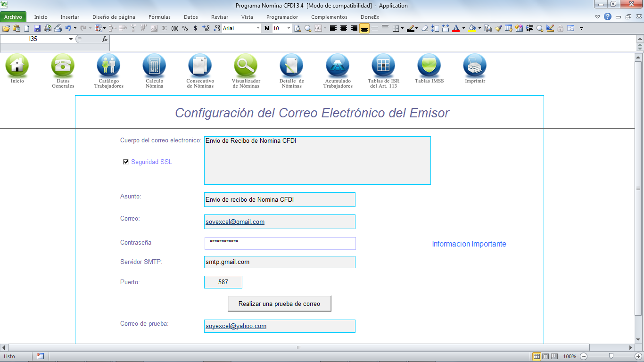Image resolution: width=644 pixels, height=362 pixels.
Task: Open the font size 10 dropdown
Action: coord(289,28)
